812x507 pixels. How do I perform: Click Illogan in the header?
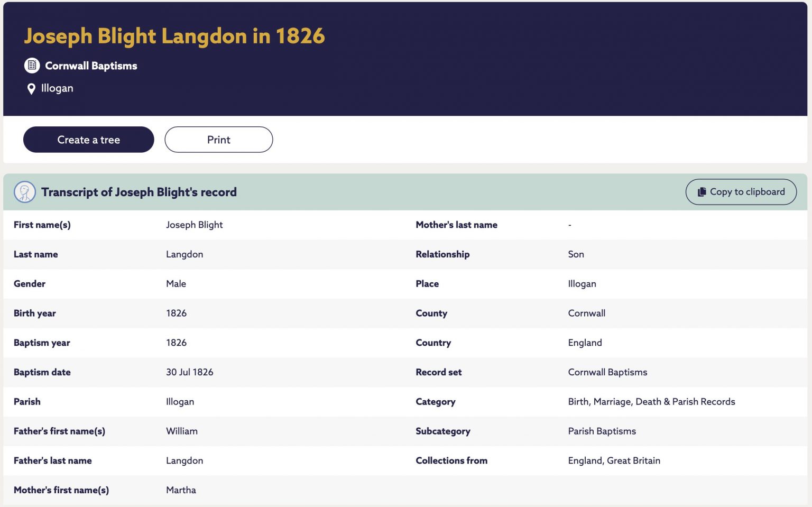point(57,88)
